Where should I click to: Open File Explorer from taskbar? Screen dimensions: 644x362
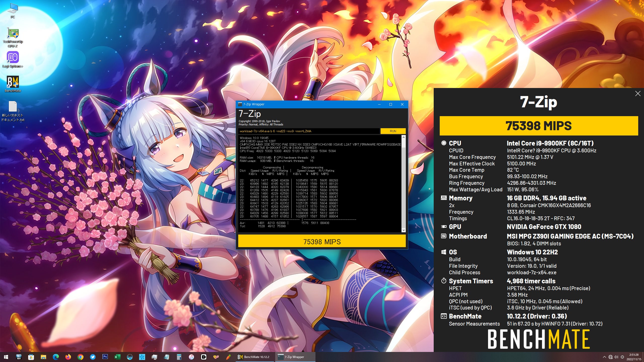coord(43,357)
